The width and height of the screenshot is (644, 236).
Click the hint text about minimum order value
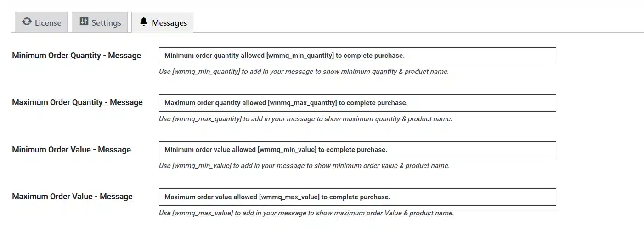click(x=304, y=166)
